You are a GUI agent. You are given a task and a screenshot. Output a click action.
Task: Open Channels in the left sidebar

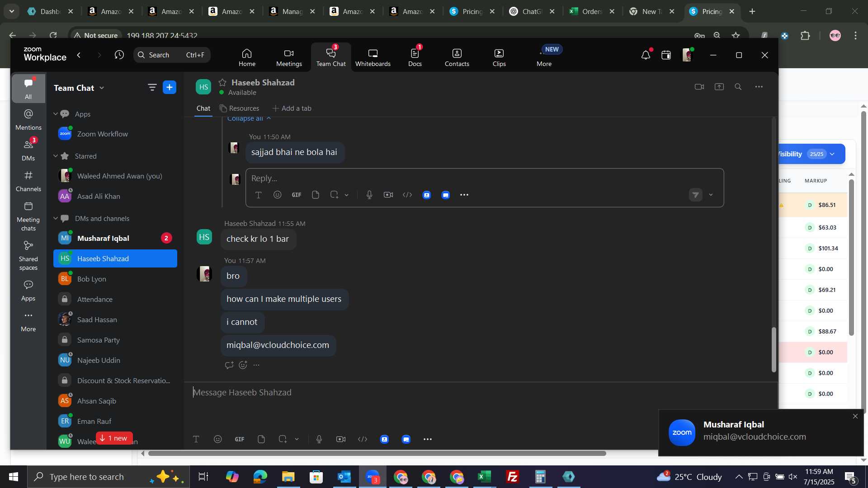[28, 181]
